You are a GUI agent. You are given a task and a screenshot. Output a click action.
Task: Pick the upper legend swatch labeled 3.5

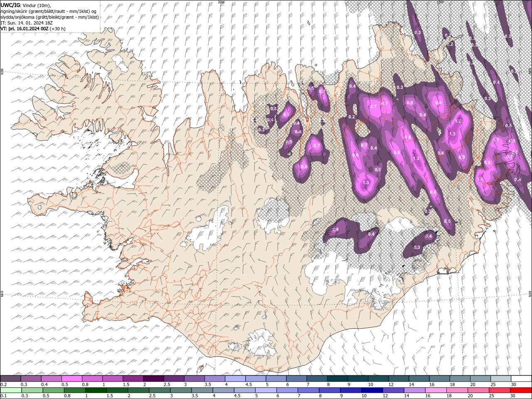[215, 379]
